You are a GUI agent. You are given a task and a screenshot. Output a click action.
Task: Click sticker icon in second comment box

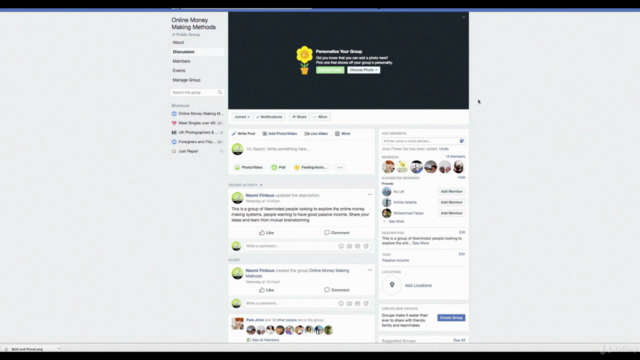[366, 303]
